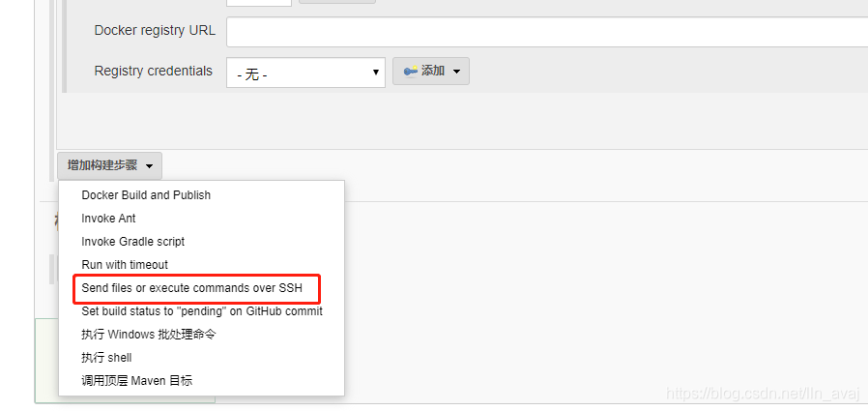Click the Registry credentials label
This screenshot has width=868, height=411.
[x=154, y=71]
